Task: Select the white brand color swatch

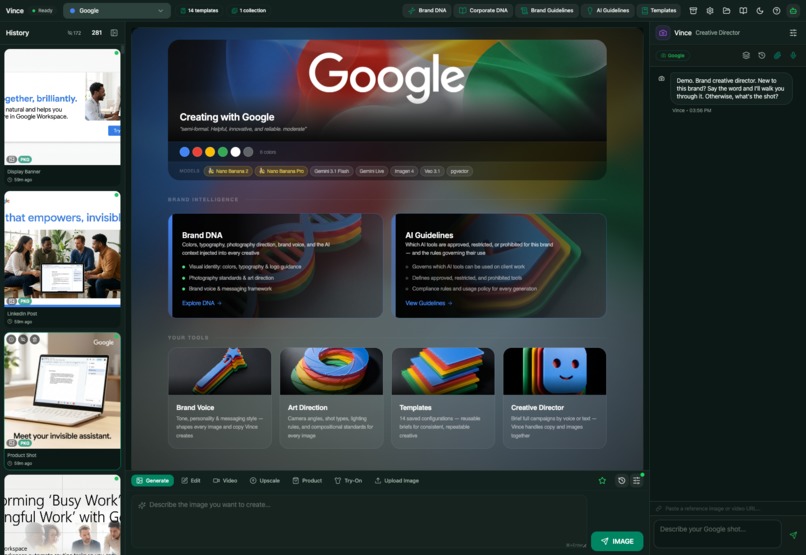Action: click(235, 152)
